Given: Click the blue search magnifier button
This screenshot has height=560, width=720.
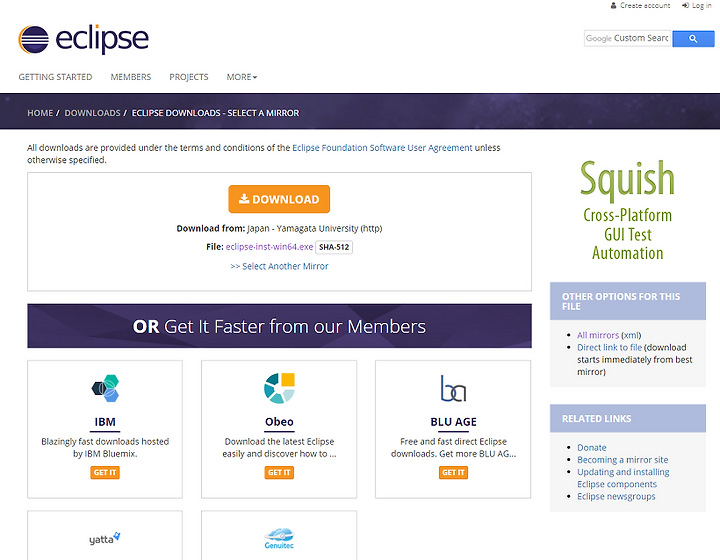Looking at the screenshot, I should (693, 39).
